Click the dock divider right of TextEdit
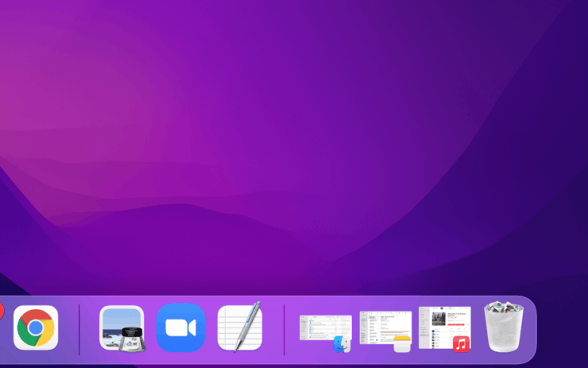588x368 pixels. click(284, 329)
